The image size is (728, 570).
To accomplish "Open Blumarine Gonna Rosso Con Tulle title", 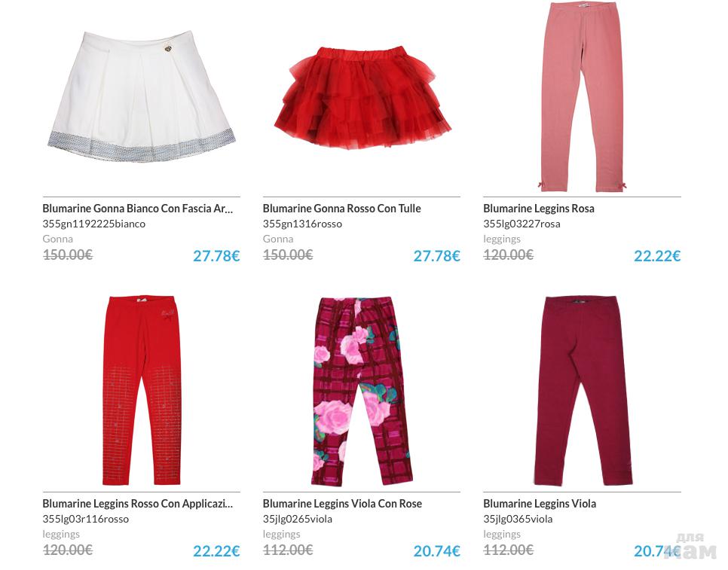I will pos(341,209).
